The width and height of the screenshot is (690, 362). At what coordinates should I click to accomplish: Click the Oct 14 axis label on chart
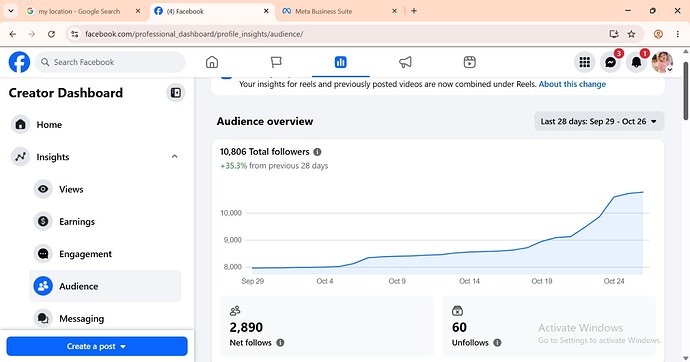click(x=470, y=281)
